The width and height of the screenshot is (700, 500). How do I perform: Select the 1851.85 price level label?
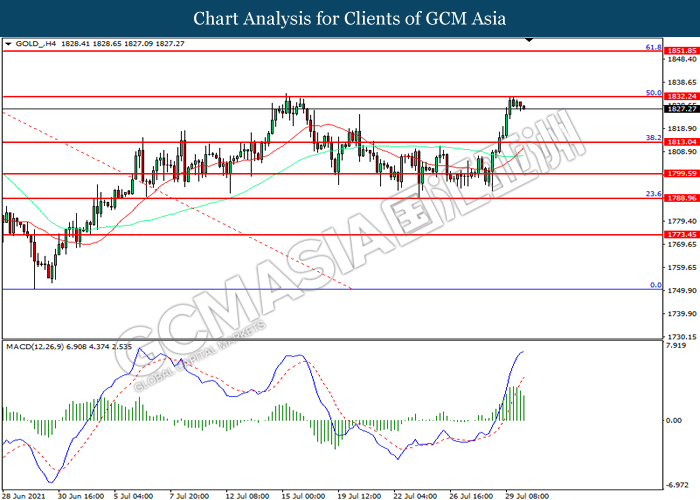click(682, 51)
